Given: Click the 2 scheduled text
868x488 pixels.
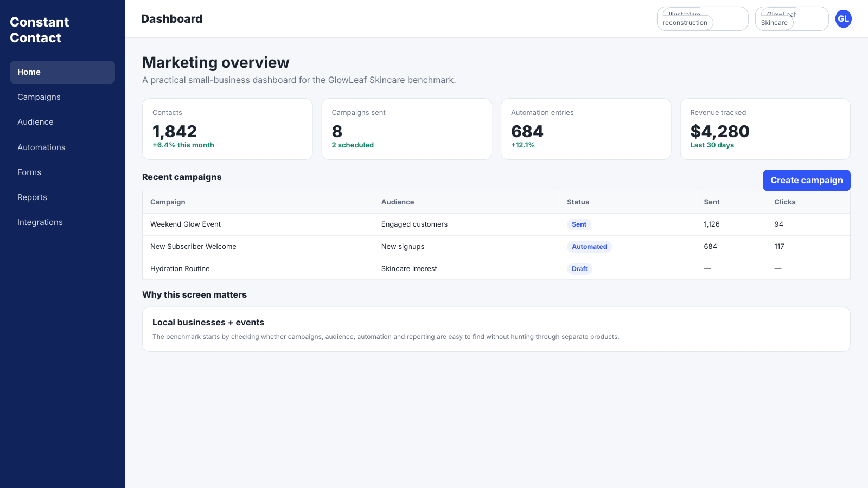Looking at the screenshot, I should (353, 145).
